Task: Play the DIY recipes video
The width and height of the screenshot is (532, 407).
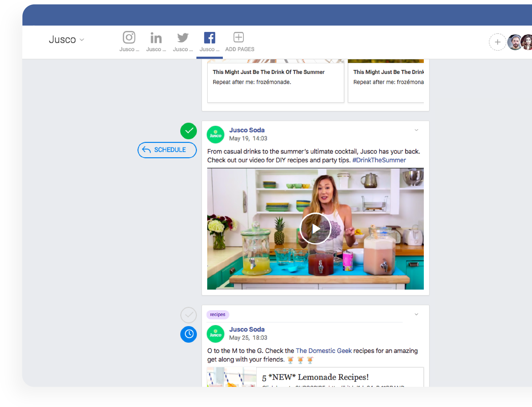Action: point(315,228)
